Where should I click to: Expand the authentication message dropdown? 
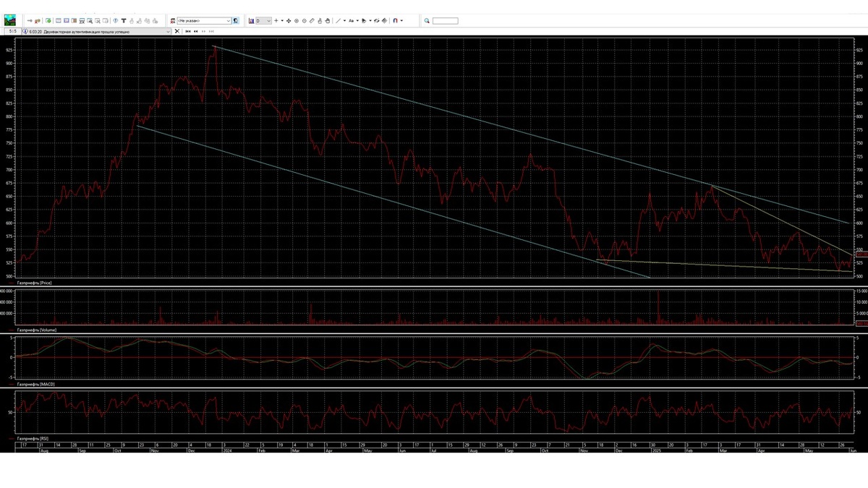(169, 31)
